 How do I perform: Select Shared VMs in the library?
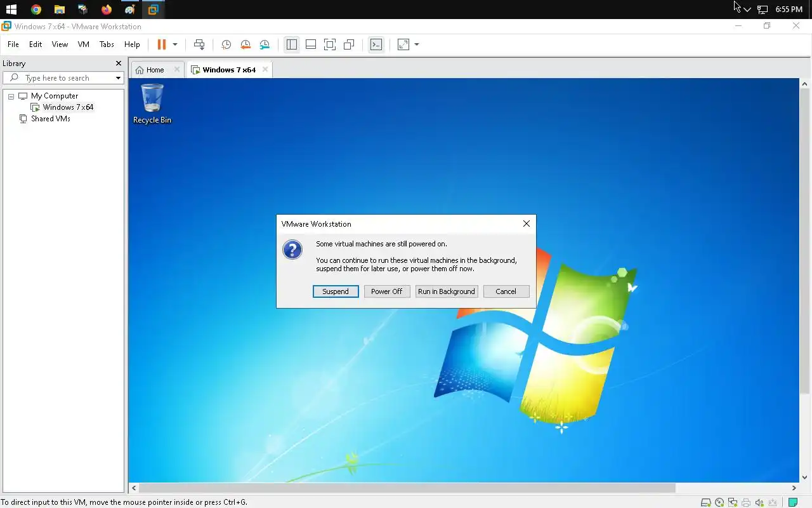(x=50, y=119)
